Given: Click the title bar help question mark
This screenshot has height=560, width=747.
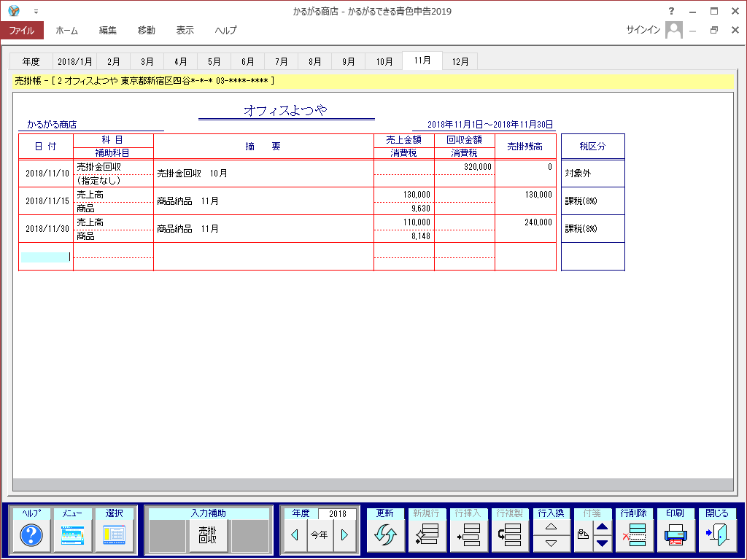Looking at the screenshot, I should pos(671,11).
